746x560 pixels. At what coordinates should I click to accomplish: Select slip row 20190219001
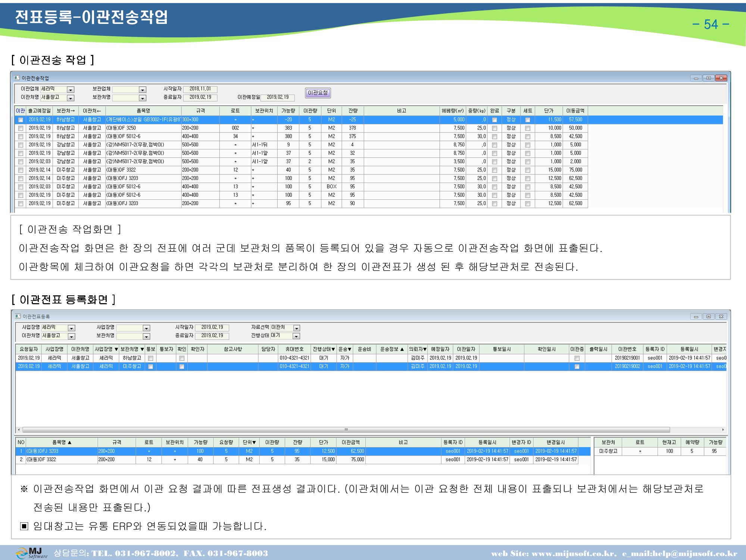click(371, 358)
